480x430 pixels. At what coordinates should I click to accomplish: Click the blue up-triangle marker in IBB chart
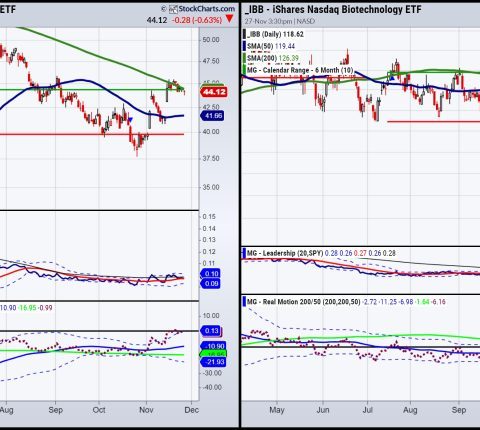pos(392,78)
